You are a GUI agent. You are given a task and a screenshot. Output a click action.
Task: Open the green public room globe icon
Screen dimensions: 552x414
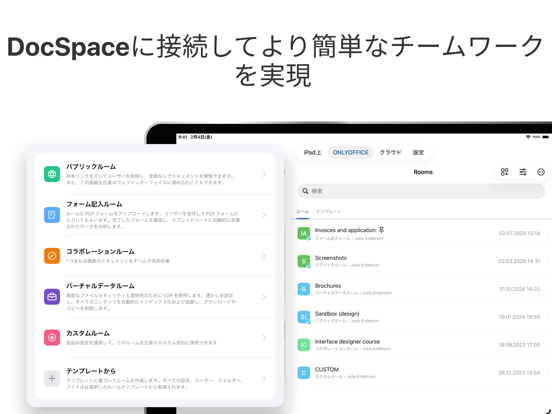(x=52, y=174)
